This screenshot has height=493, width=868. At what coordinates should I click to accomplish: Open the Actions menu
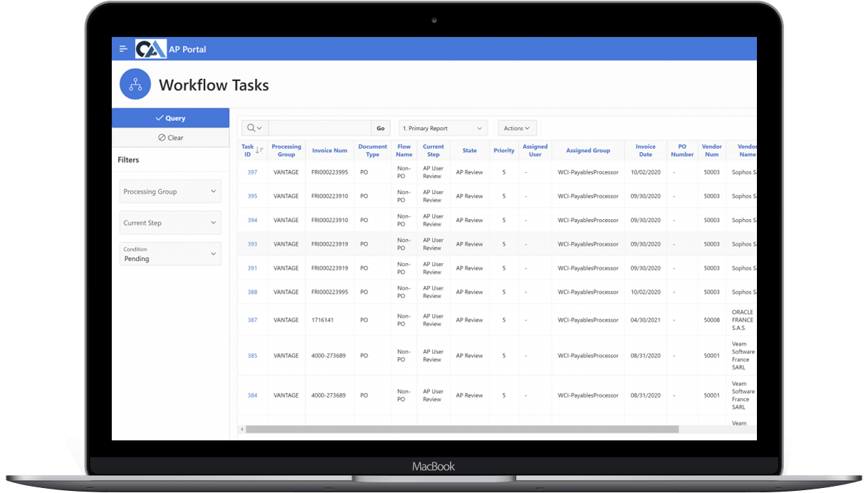click(x=517, y=128)
